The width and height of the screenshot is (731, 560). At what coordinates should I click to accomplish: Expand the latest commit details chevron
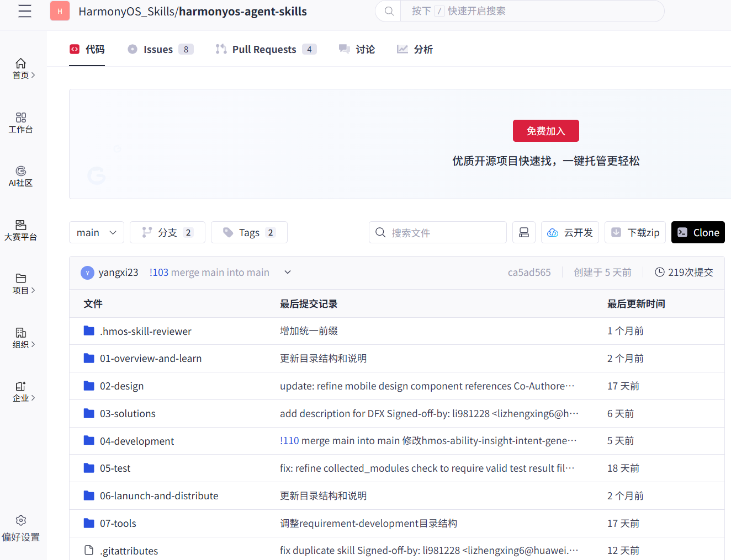point(288,272)
